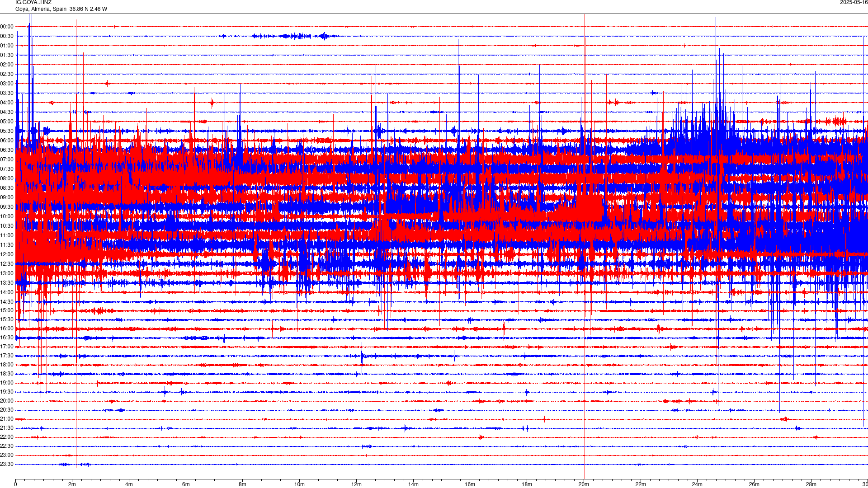Click the 26m tick on the time axis
The height and width of the screenshot is (488, 868).
pyautogui.click(x=754, y=484)
